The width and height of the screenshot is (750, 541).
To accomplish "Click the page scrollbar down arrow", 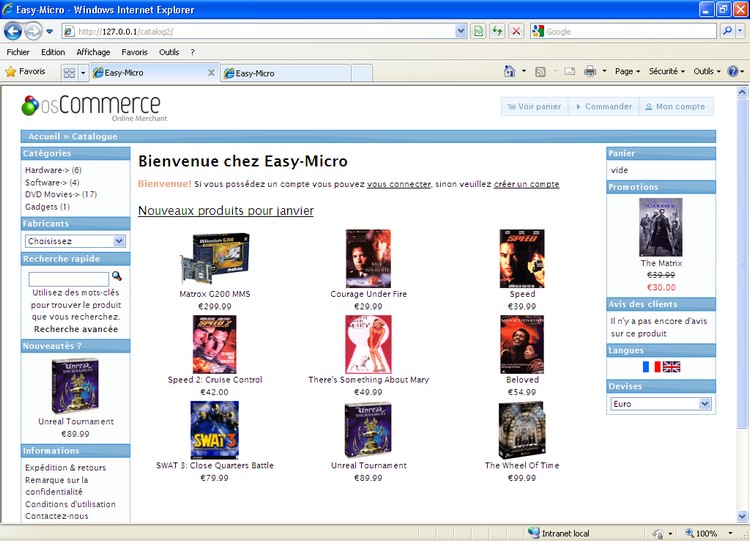I will [x=742, y=517].
